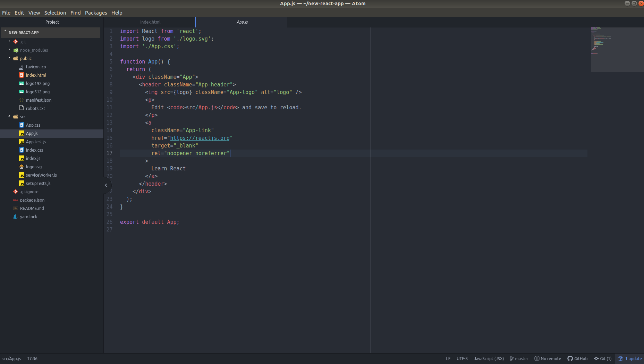Click the No remote status button

(x=548, y=358)
